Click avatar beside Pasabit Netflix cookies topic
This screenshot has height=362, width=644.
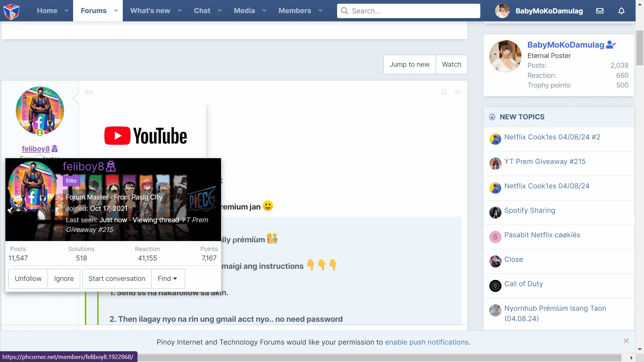pyautogui.click(x=495, y=237)
